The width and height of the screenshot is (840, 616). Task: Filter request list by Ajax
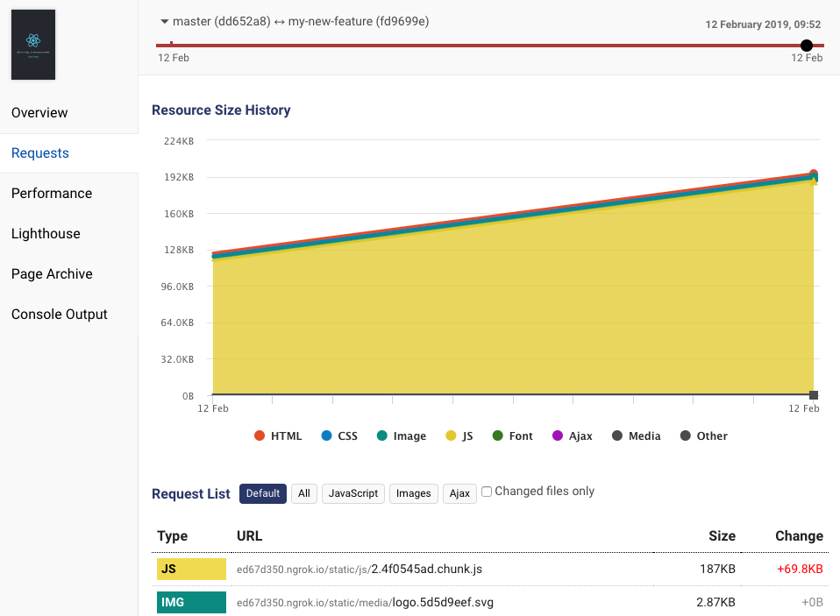pyautogui.click(x=459, y=493)
